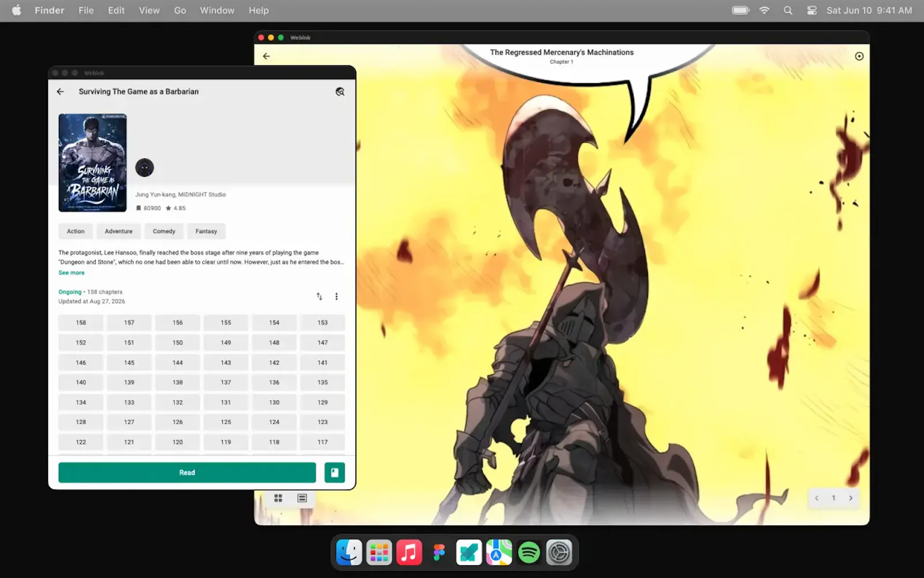
Task: Click the Surviving Barbarian cover thumbnail
Action: coord(92,163)
